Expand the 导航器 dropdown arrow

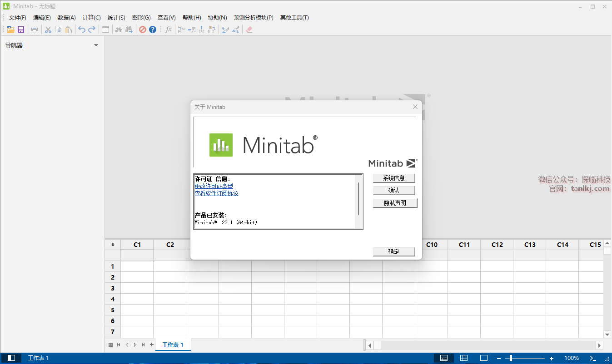(x=96, y=45)
